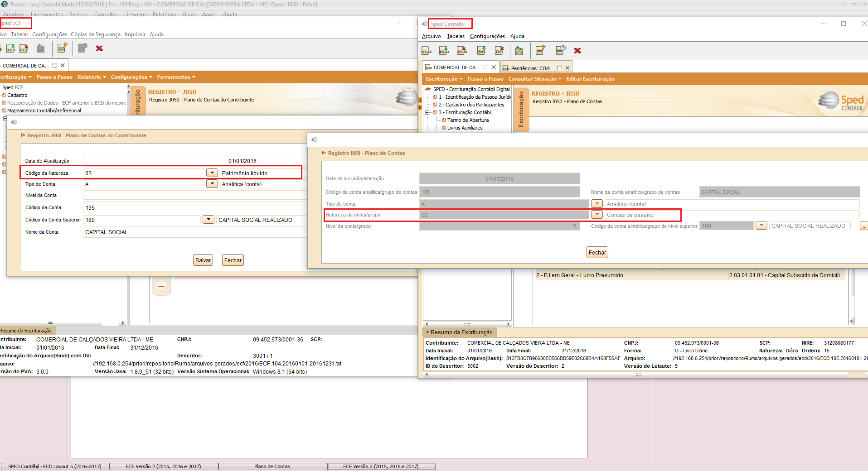
Task: Click the backup clipboard icon in Sped Contábil toolbar
Action: click(x=519, y=51)
